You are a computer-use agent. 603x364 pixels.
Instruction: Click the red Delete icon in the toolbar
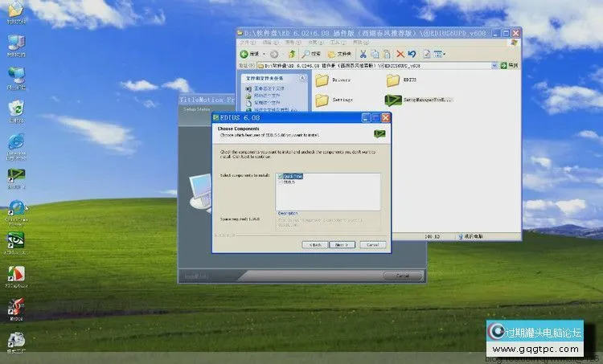[400, 54]
